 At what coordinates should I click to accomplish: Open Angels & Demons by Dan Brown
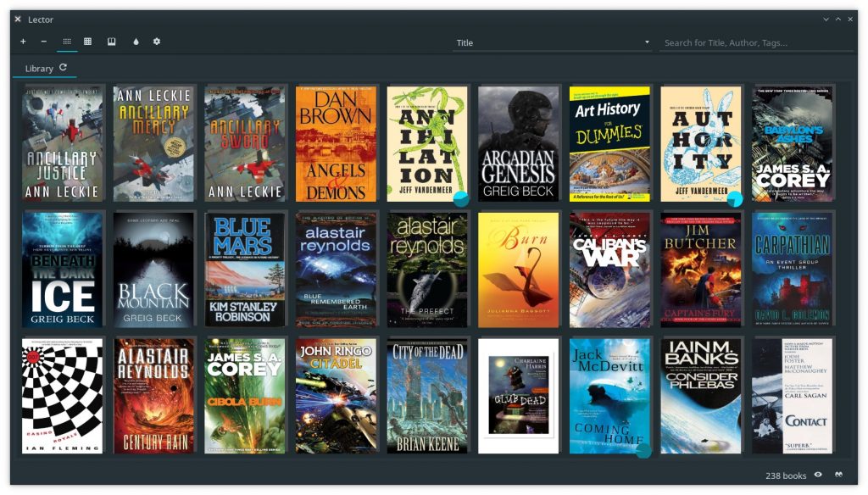[x=335, y=142]
